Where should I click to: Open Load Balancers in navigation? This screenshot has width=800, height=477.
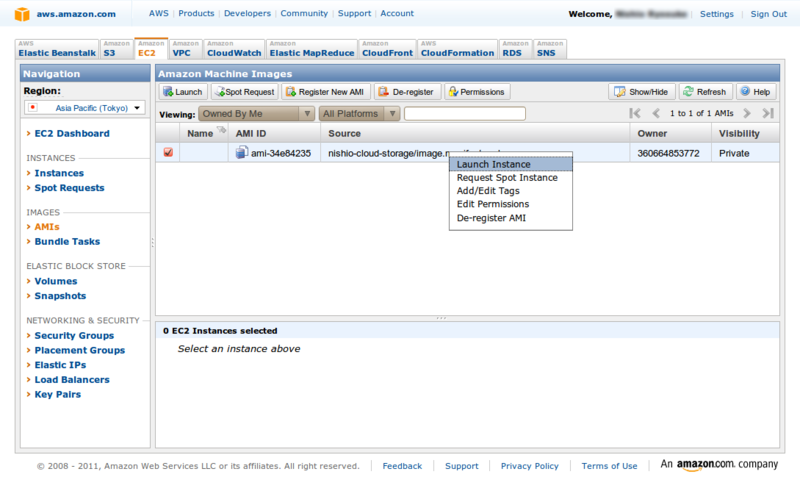click(72, 380)
